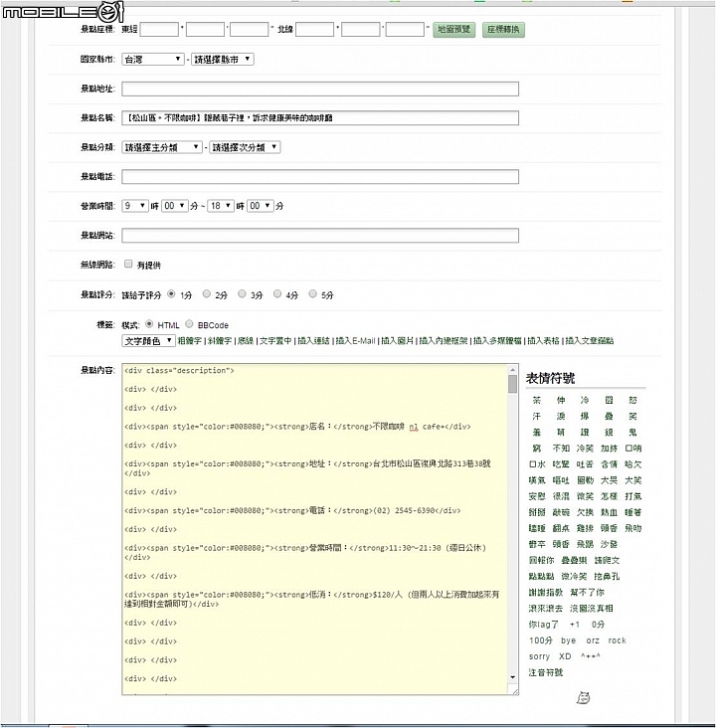Select the HTML mode radio button
716x728 pixels.
[x=149, y=324]
